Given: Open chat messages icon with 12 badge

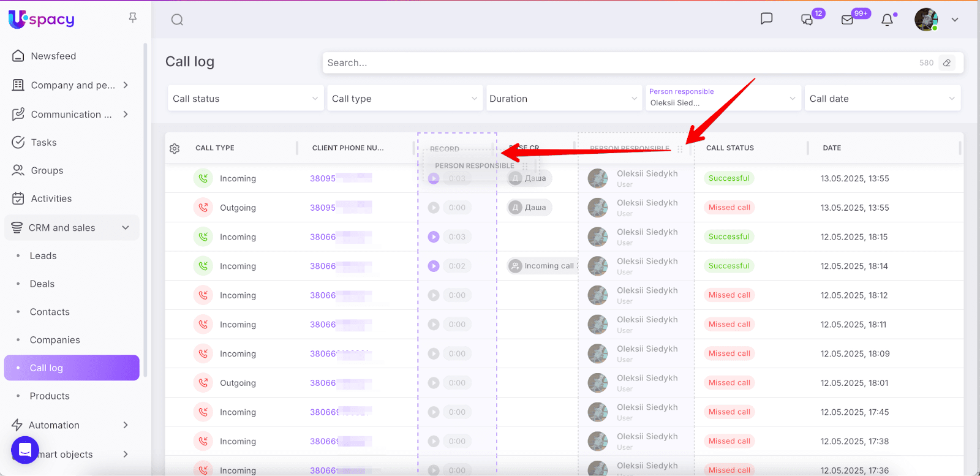Looking at the screenshot, I should (x=807, y=20).
